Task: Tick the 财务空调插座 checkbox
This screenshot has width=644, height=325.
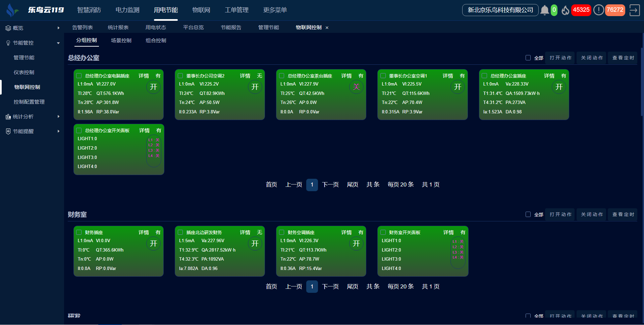Action: point(282,232)
